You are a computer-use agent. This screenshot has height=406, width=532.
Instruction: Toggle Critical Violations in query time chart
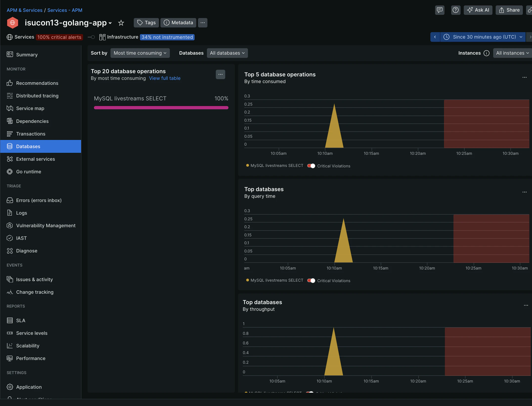(x=311, y=281)
